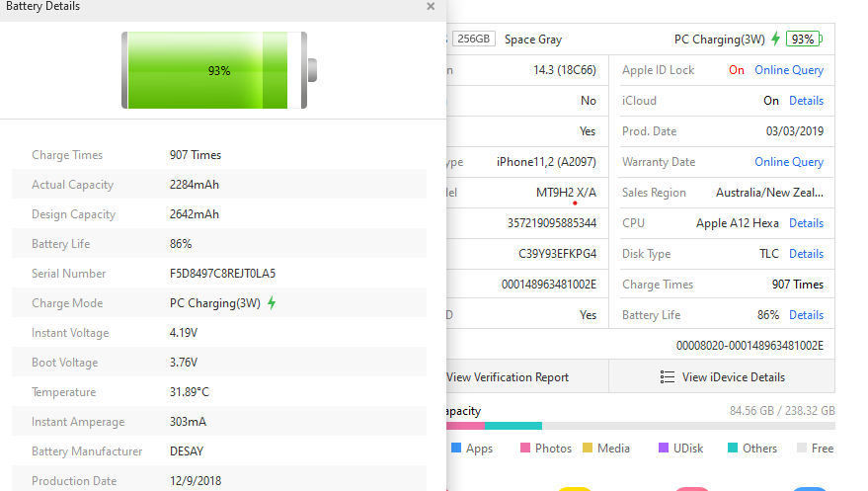Click the 93% battery badge in header
The height and width of the screenshot is (491, 868).
pos(804,40)
